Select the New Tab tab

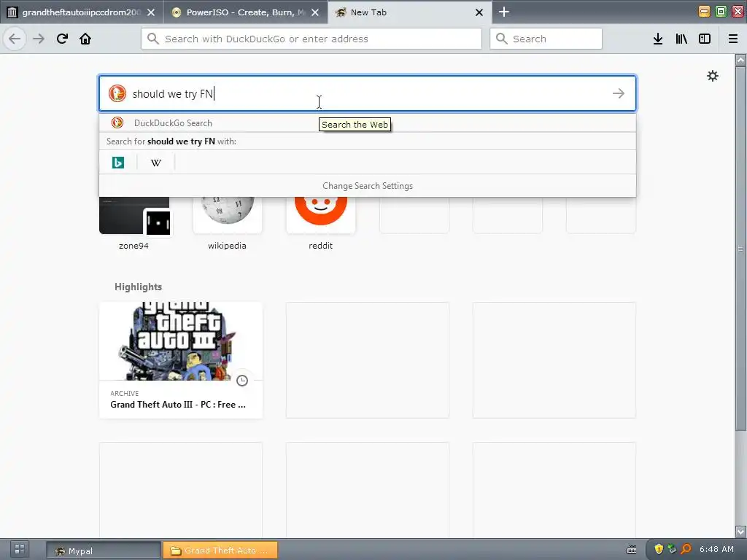(x=410, y=12)
